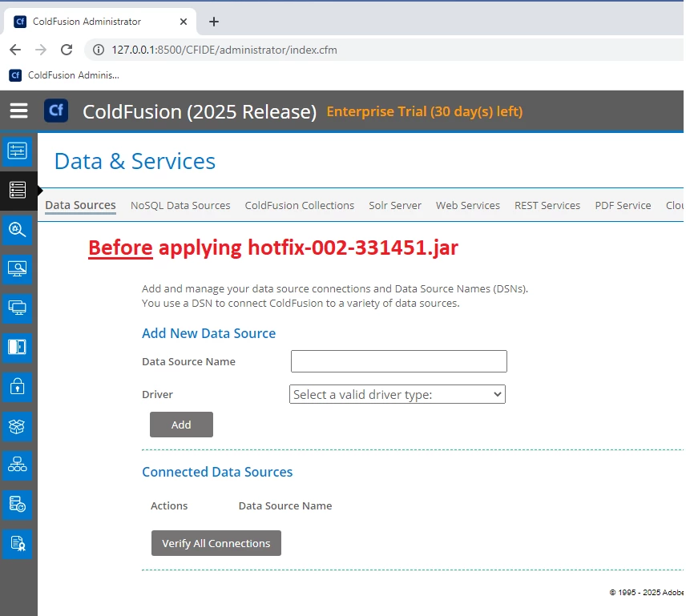Click the Data Source Name column header
The width and height of the screenshot is (686, 616).
(285, 505)
